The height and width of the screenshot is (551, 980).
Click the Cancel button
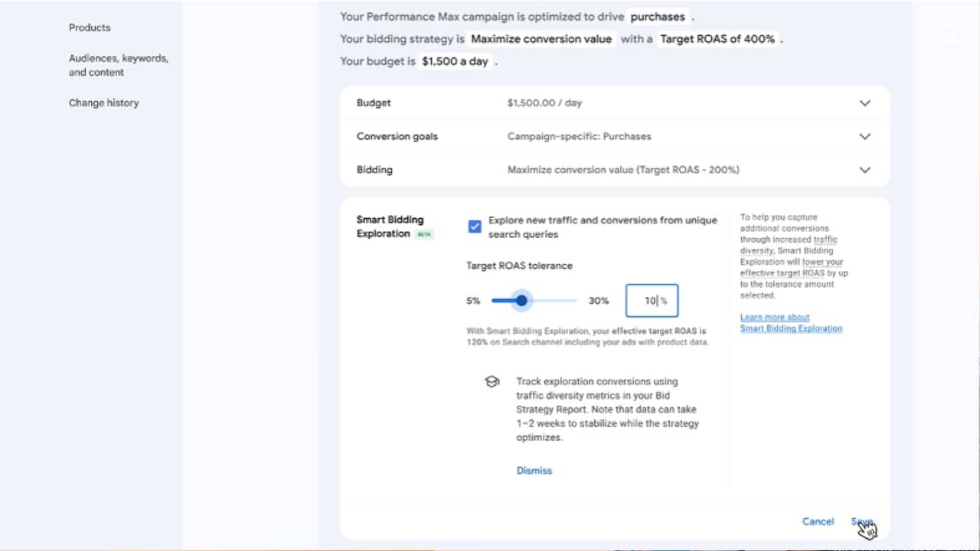click(x=818, y=521)
